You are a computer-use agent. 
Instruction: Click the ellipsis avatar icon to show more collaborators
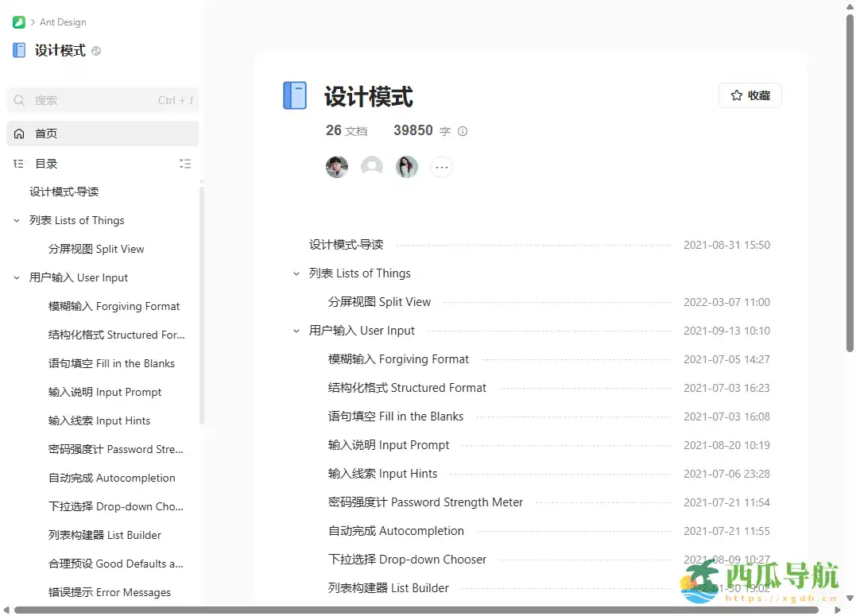[442, 167]
